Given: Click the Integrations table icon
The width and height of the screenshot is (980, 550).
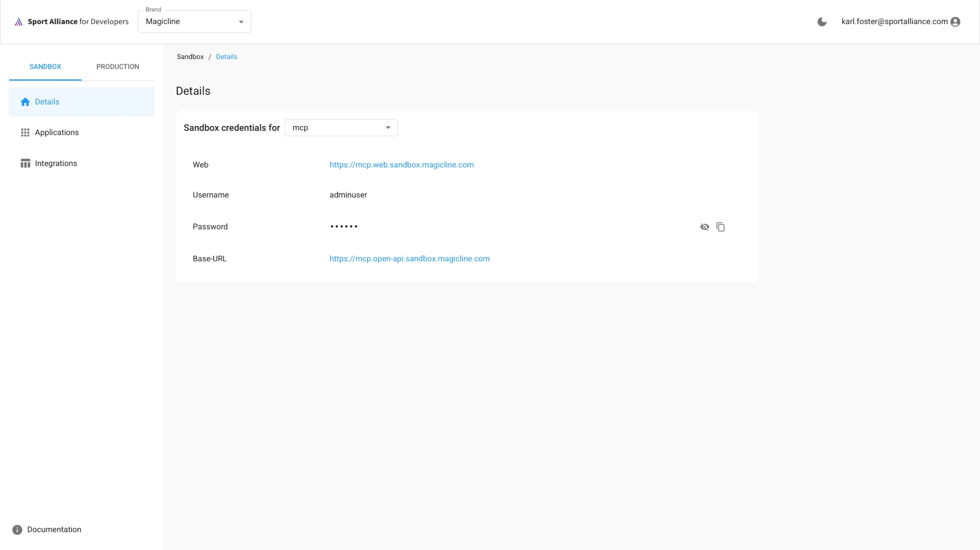Looking at the screenshot, I should [x=25, y=163].
